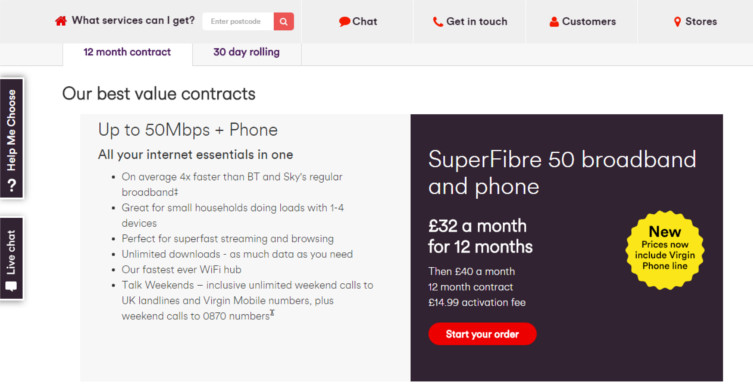
Task: Open the Live chat side tab
Action: 11,258
